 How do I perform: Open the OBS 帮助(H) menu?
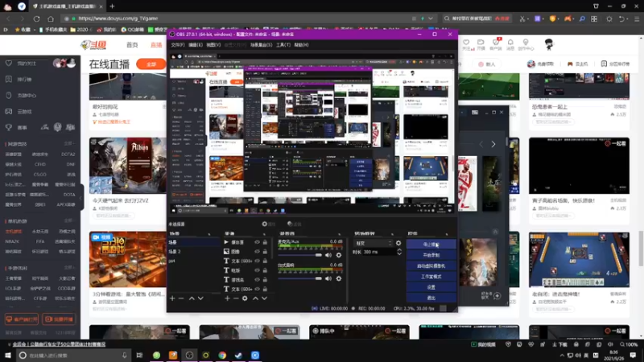301,45
